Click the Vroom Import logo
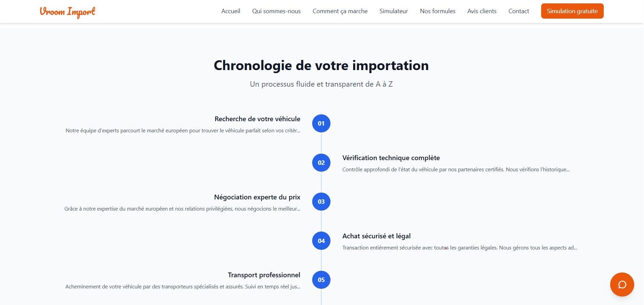Viewport: 644px width, 305px height. pyautogui.click(x=67, y=12)
